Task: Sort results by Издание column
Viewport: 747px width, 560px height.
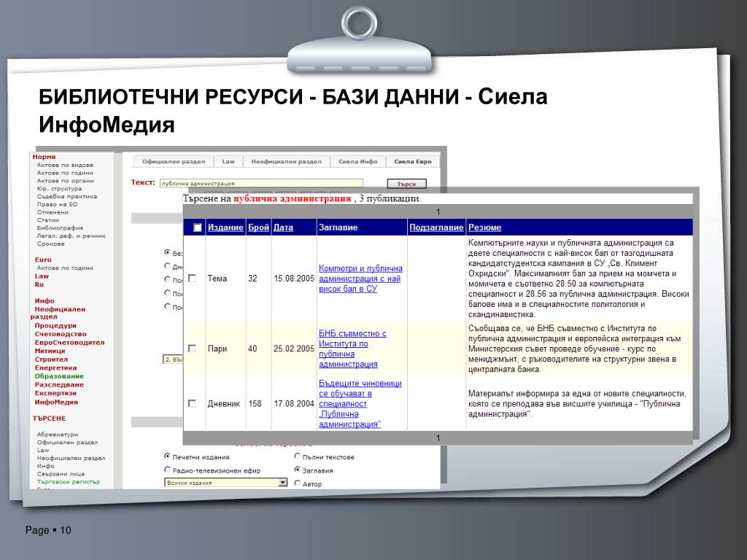Action: 225,227
